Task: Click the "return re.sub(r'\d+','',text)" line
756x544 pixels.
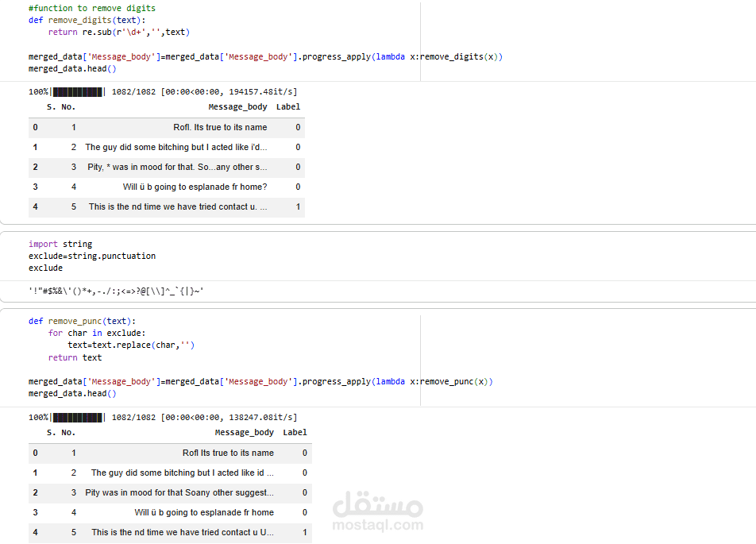Action: coord(119,33)
